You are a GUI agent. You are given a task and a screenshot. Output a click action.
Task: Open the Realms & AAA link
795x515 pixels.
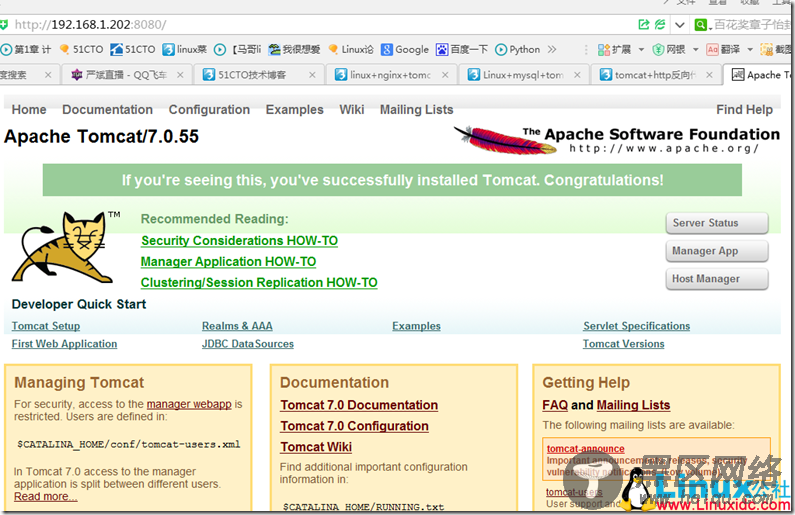(237, 326)
